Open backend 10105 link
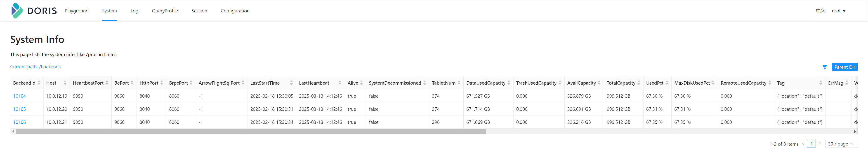 pos(19,109)
